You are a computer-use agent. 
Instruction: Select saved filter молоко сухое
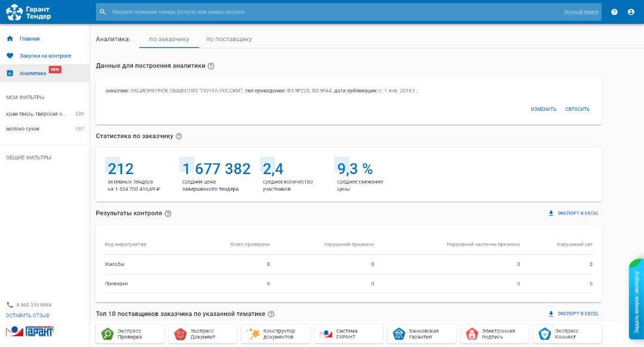click(x=23, y=129)
